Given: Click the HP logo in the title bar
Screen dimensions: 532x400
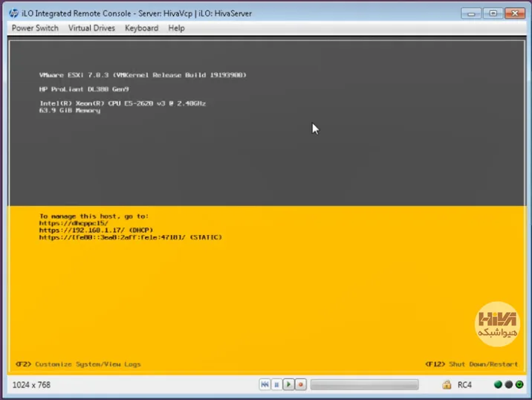Looking at the screenshot, I should 14,13.
